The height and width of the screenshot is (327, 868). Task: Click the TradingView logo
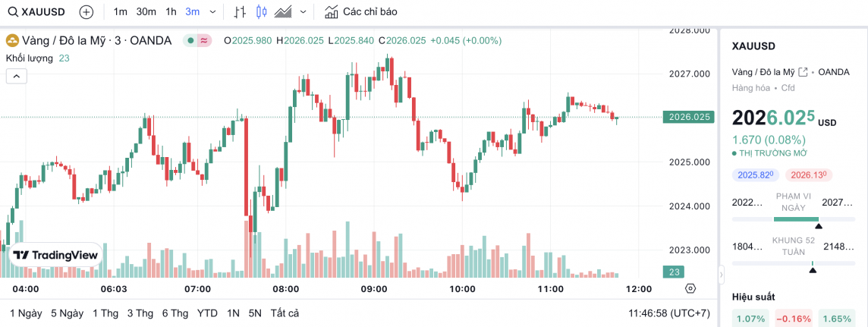[55, 256]
